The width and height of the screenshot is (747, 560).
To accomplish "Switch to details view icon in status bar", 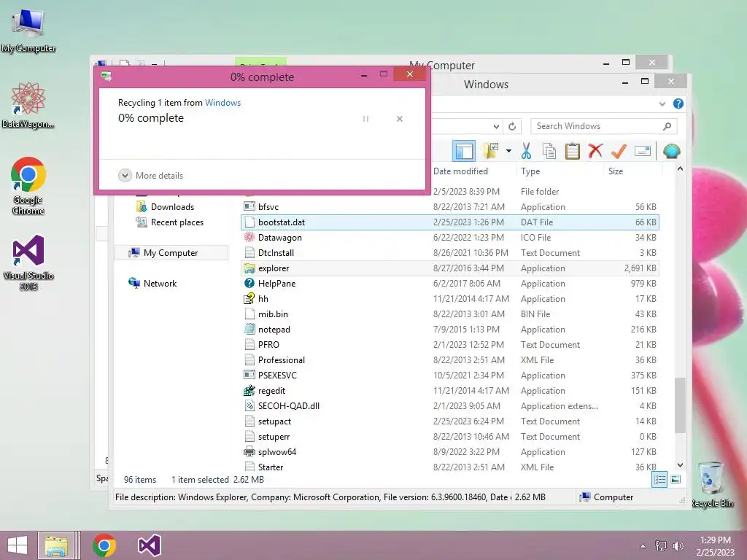I will tap(659, 480).
